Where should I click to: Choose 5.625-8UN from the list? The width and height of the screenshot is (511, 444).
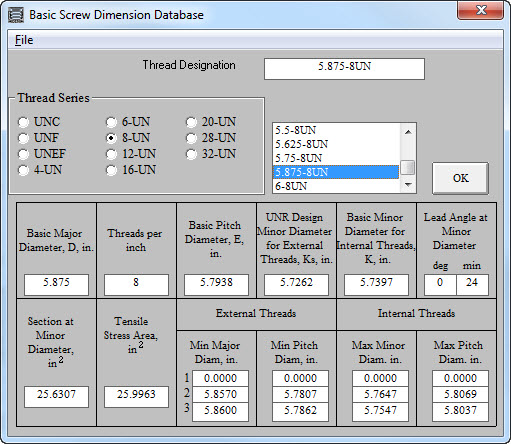pos(336,144)
